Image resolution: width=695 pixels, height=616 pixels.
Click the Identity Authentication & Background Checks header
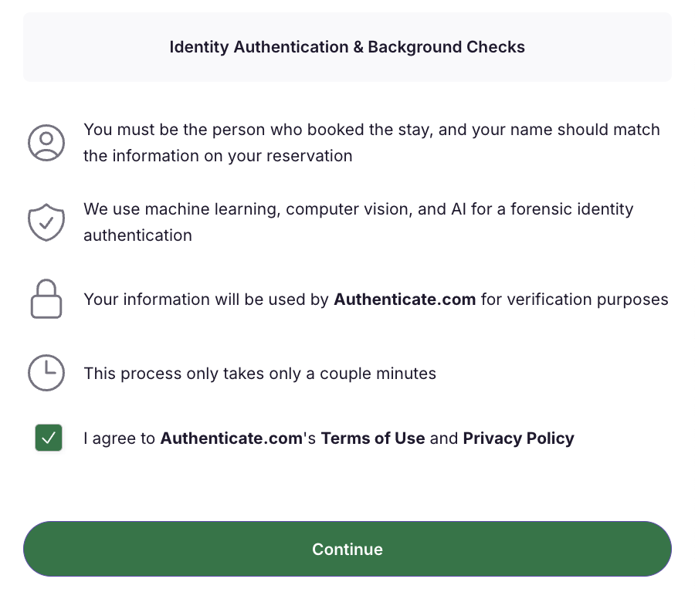pyautogui.click(x=347, y=47)
